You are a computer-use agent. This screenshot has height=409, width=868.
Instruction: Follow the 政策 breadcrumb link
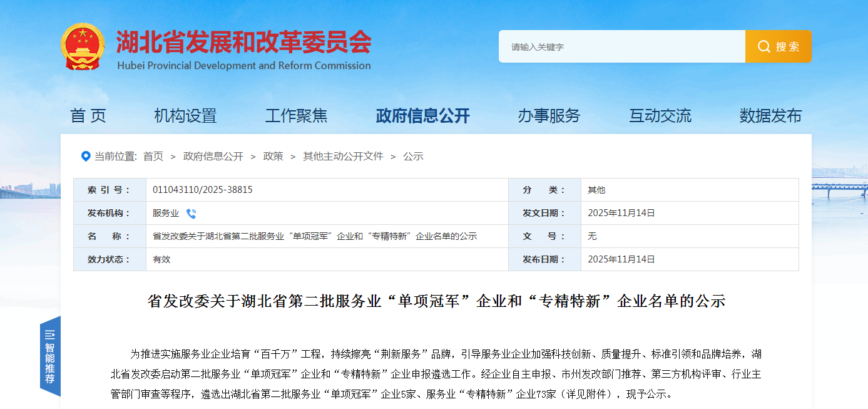pyautogui.click(x=273, y=157)
